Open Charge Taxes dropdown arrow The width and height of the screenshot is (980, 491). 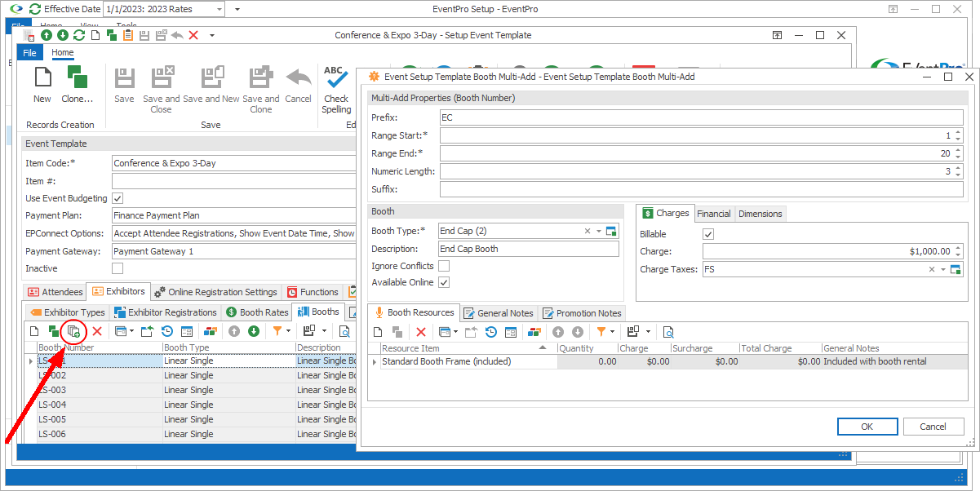click(943, 269)
